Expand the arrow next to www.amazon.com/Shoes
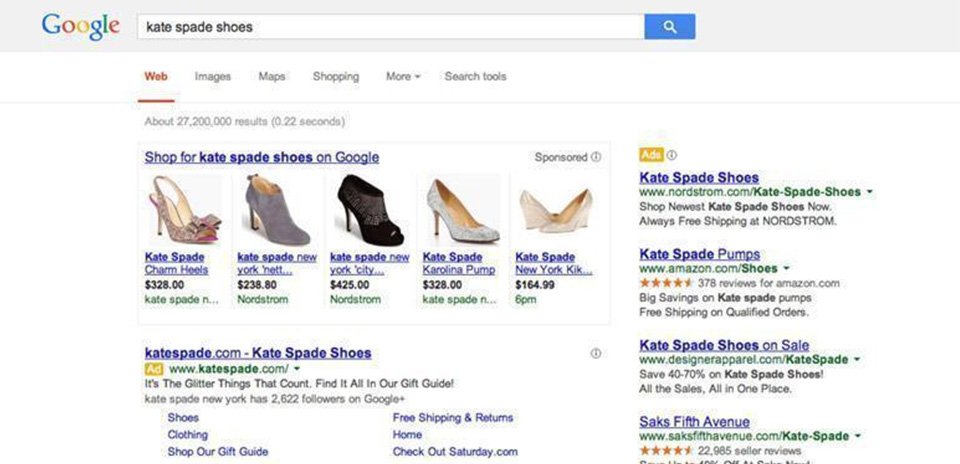This screenshot has width=960, height=464. click(786, 269)
